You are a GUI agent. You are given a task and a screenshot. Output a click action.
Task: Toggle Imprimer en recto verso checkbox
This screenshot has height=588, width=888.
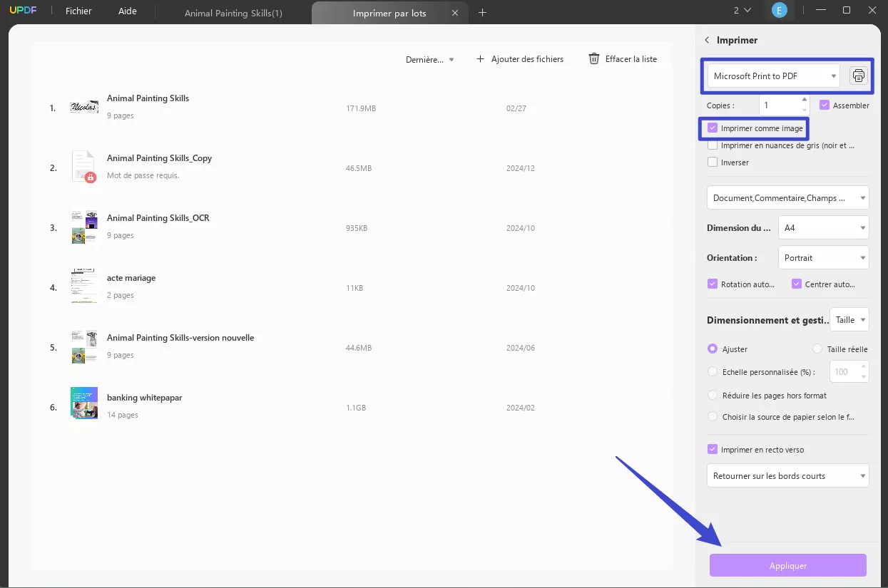[713, 450]
